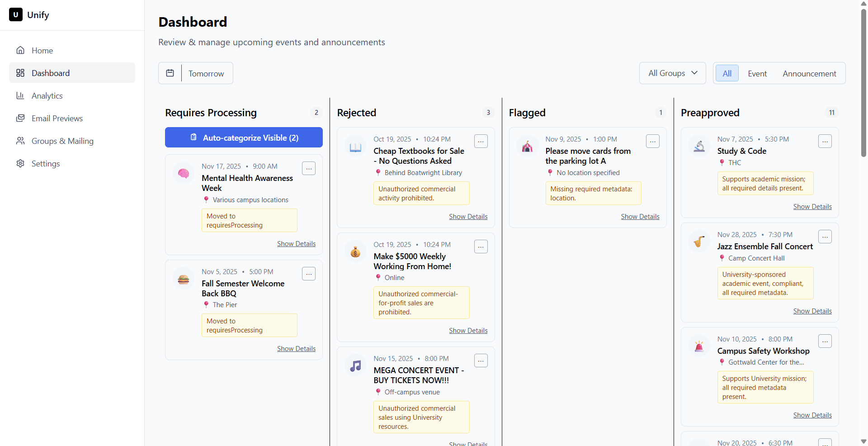The width and height of the screenshot is (868, 446).
Task: Show Details for Cheap Textbooks for Sale
Action: (x=468, y=216)
